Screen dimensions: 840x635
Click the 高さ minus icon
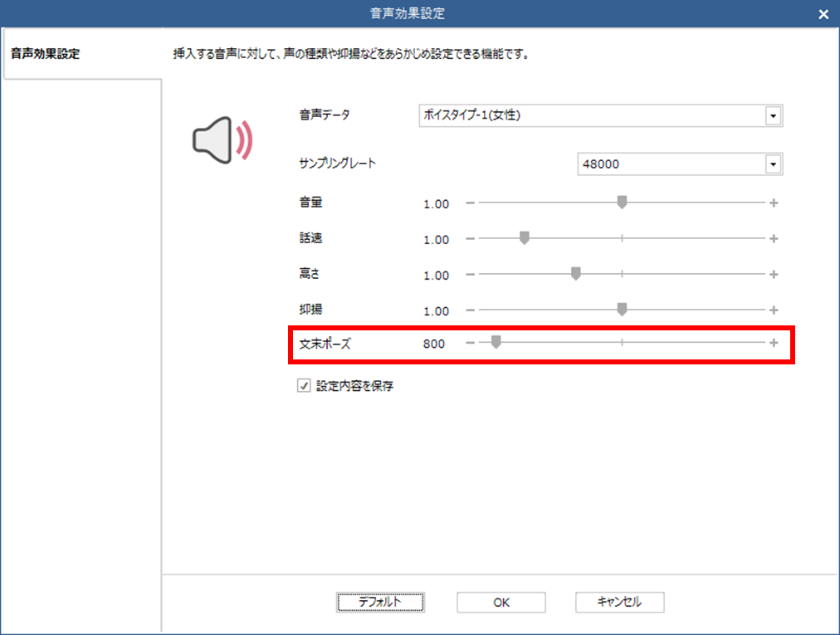point(471,275)
